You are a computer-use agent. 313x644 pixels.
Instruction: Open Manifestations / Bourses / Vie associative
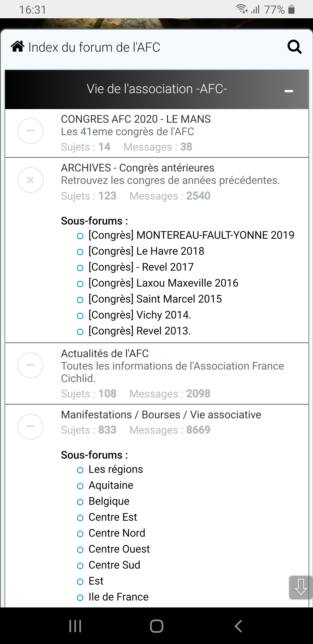[161, 415]
